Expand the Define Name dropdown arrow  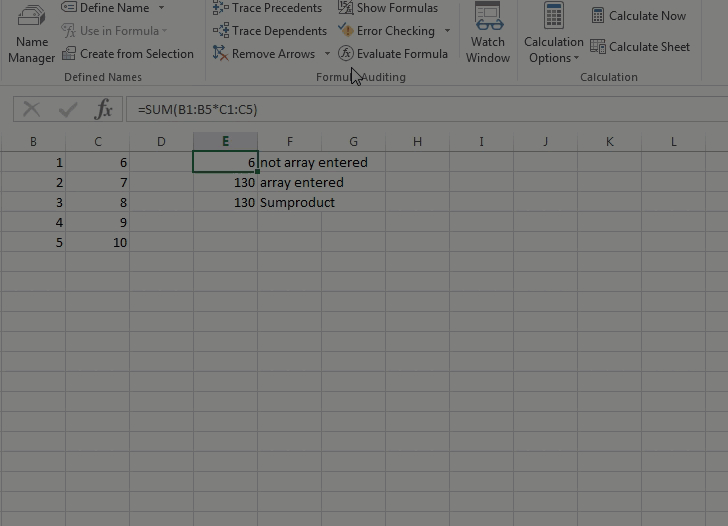[x=161, y=7]
